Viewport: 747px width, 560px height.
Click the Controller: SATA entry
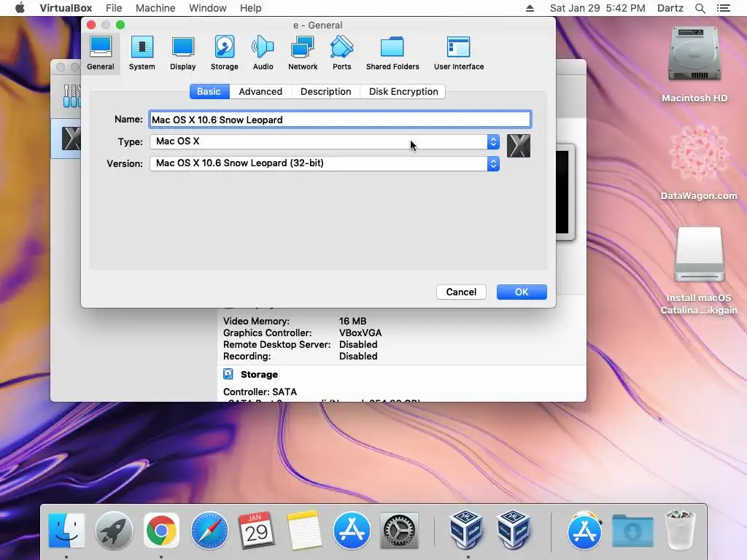click(x=260, y=392)
